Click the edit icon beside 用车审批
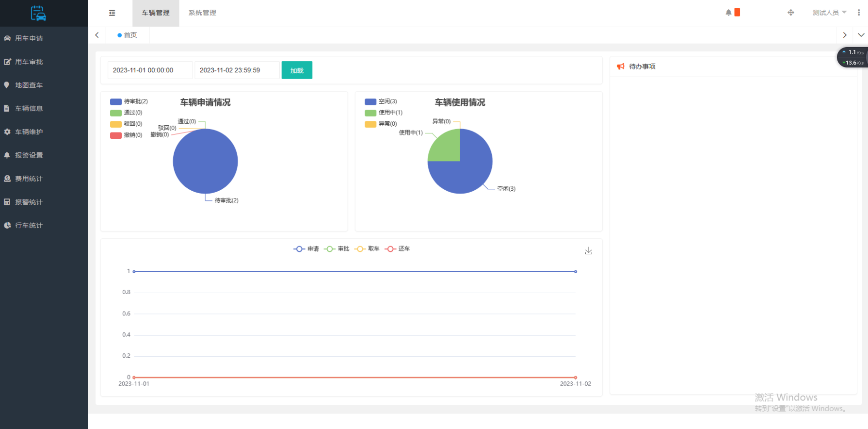Viewport: 868px width, 429px height. pyautogui.click(x=7, y=62)
